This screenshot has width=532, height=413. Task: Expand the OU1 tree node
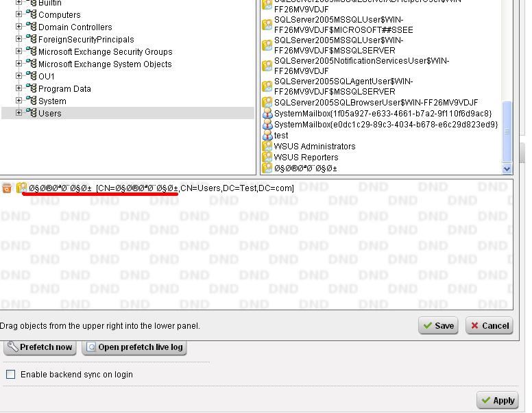[19, 76]
